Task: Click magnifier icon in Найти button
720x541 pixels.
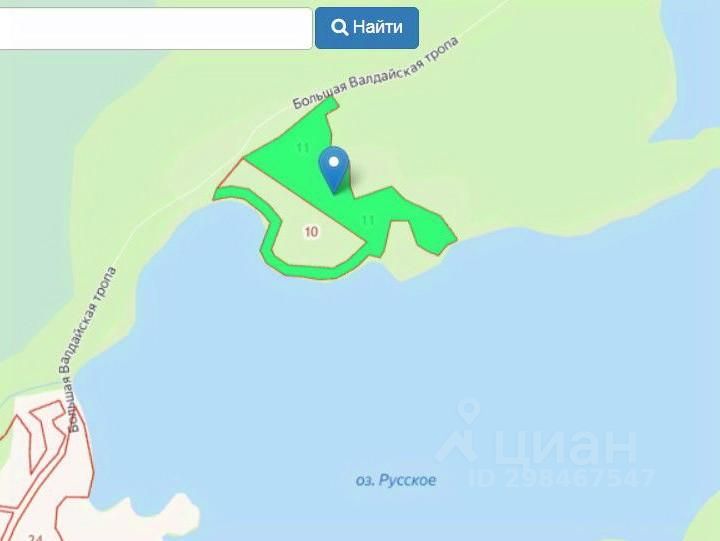Action: tap(339, 27)
